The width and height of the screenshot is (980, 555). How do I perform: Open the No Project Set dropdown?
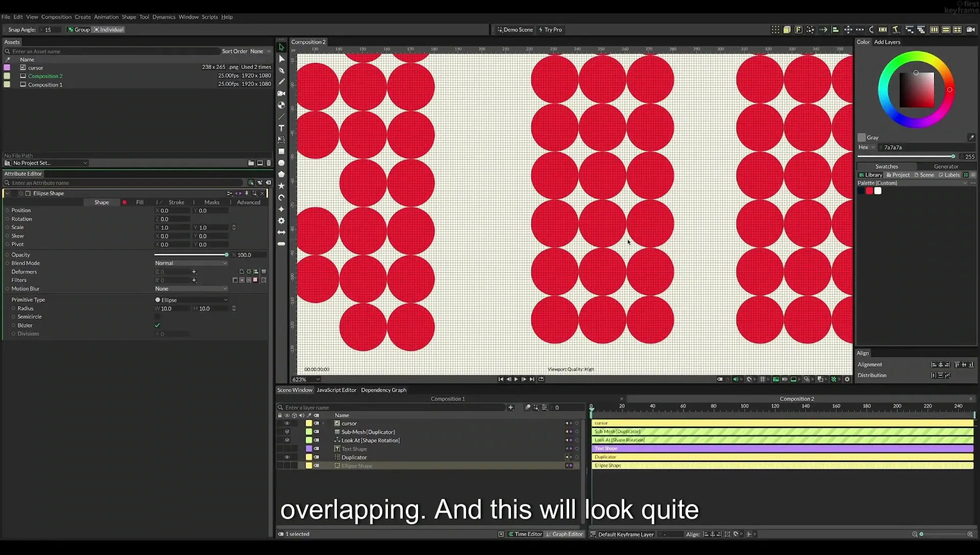(x=50, y=163)
